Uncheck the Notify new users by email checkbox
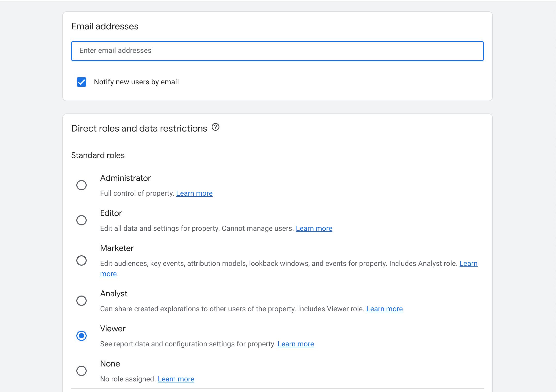The image size is (556, 392). click(81, 82)
